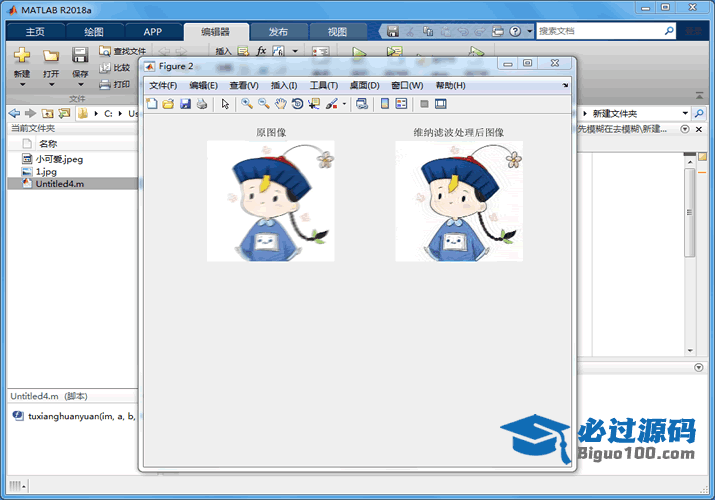Click the 保存 disk icon in ribbon
This screenshot has height=500, width=715.
tap(80, 56)
